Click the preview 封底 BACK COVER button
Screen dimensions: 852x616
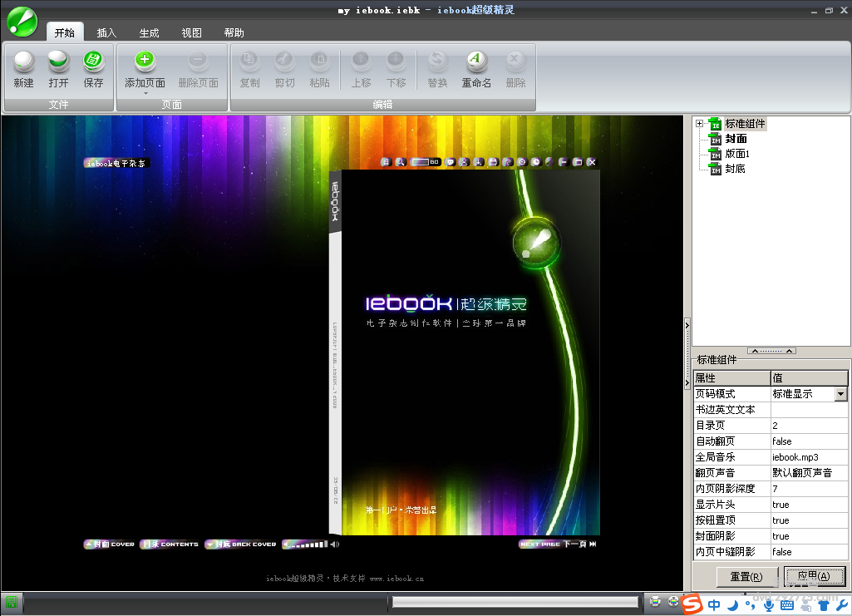(241, 545)
